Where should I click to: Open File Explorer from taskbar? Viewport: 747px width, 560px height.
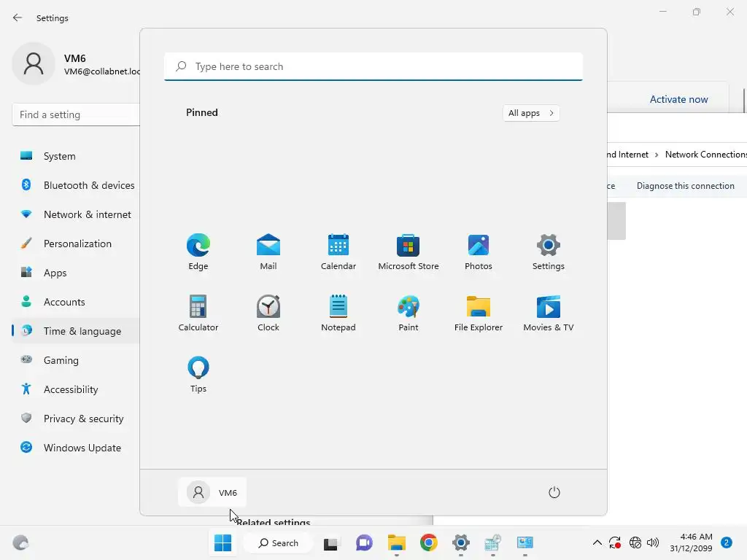396,542
